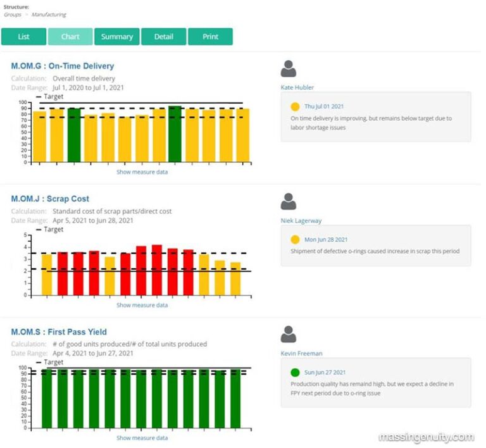486x448 pixels.
Task: Click the yellow status dot for Mon Jun 28 2021
Action: point(296,239)
